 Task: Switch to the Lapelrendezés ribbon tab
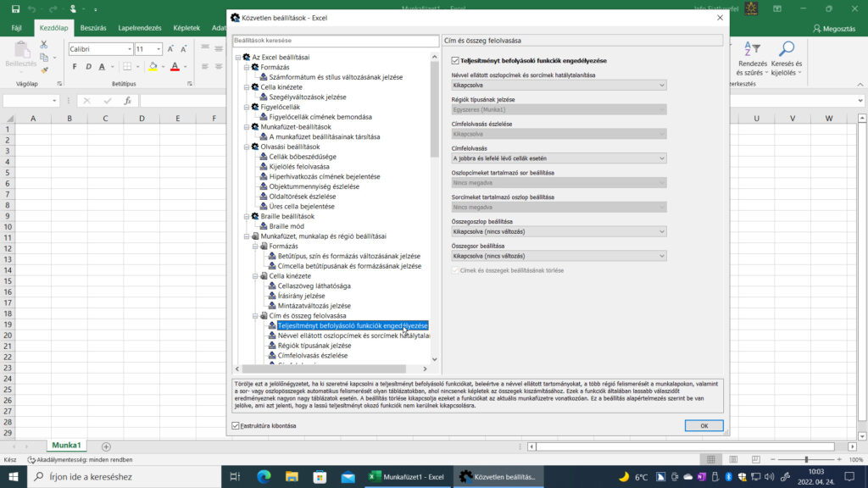pos(140,28)
